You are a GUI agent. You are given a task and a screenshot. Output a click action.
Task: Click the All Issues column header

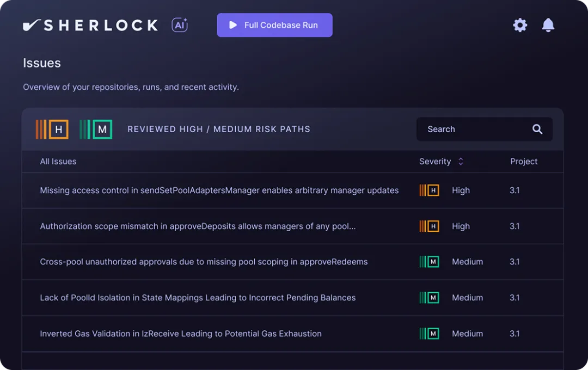58,162
